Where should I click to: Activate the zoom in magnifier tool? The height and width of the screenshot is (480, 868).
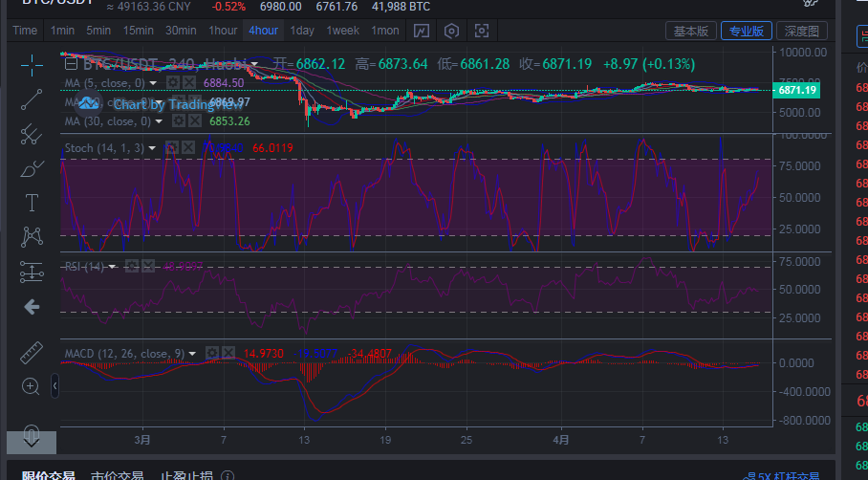point(32,386)
